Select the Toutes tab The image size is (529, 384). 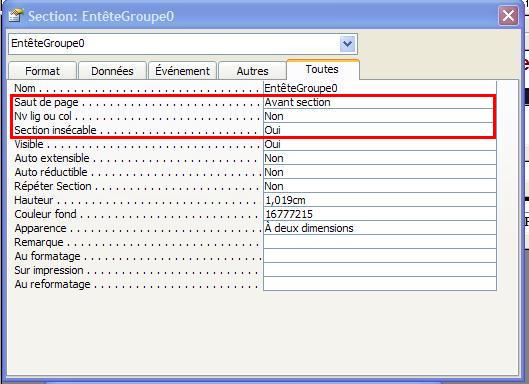tap(323, 70)
